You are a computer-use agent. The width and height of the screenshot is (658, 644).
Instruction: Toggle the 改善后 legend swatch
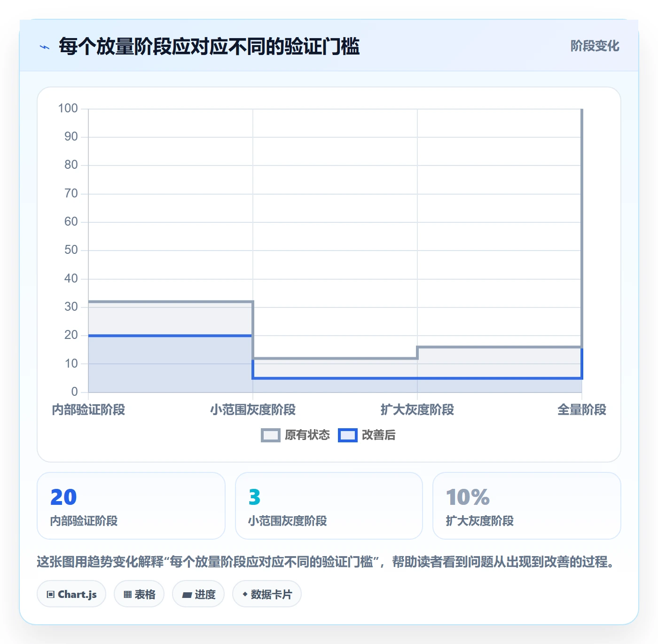click(x=348, y=435)
